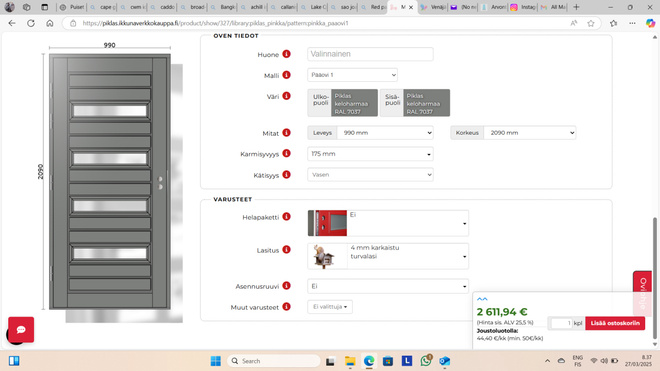Open the taskbar clock showing 27/03/2025
Viewport: 660px width, 371px height.
639,361
